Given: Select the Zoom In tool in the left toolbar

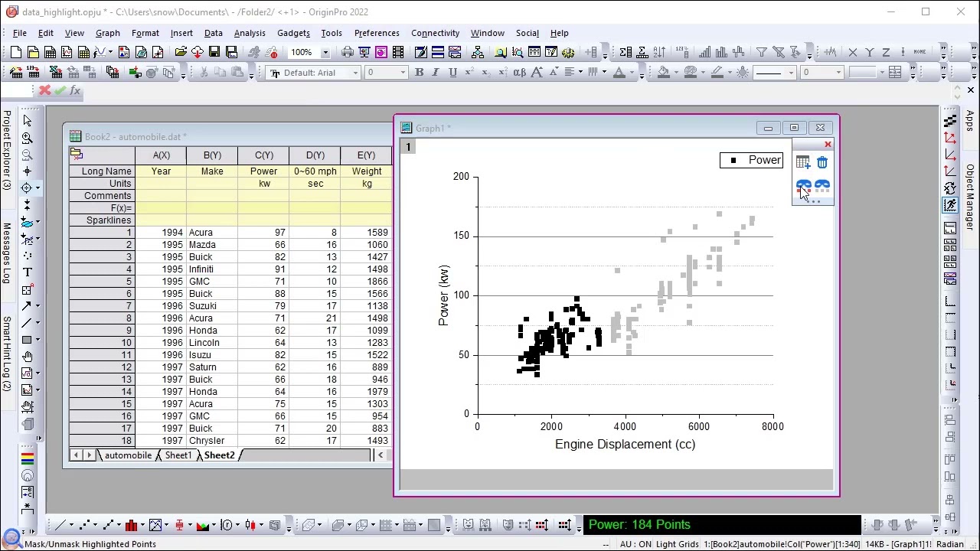Looking at the screenshot, I should click(28, 138).
